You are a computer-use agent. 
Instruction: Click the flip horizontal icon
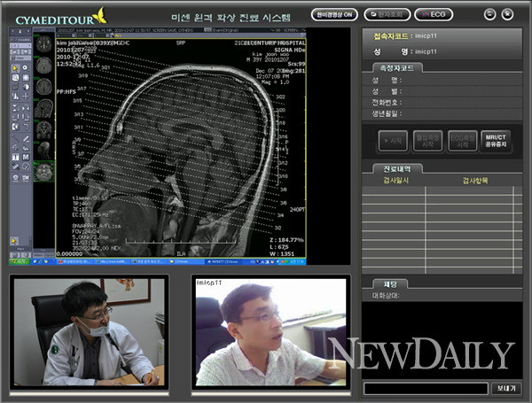[26, 108]
